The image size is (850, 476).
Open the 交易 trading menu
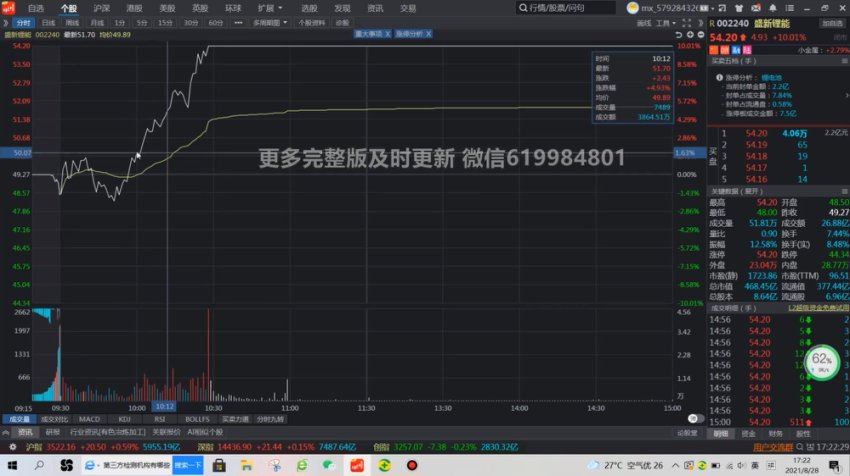point(408,8)
